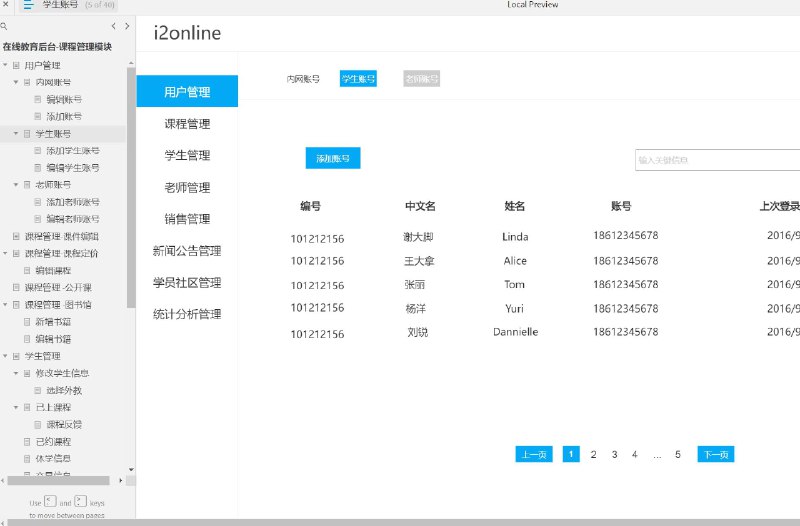The image size is (800, 526).
Task: Click the 账号 column header
Action: pos(621,206)
